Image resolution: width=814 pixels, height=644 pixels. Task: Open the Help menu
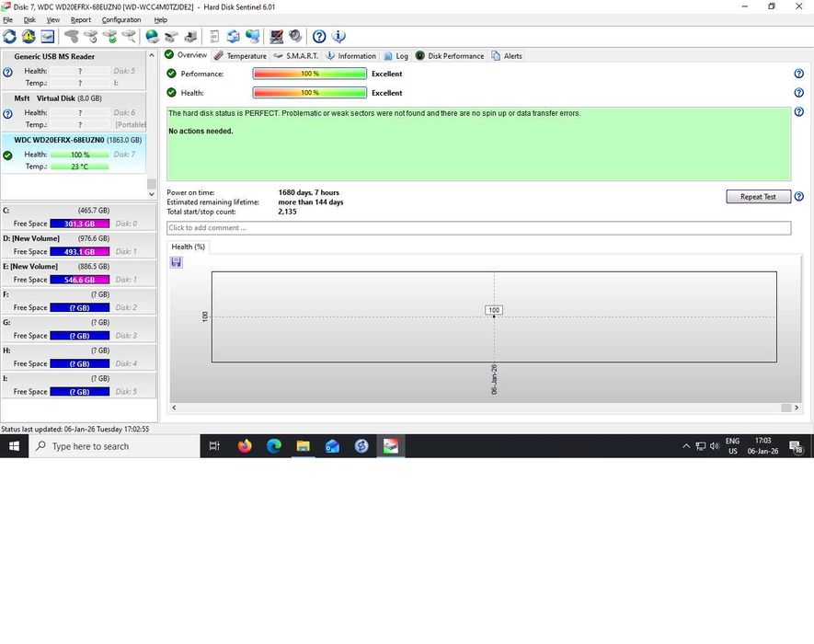(160, 19)
